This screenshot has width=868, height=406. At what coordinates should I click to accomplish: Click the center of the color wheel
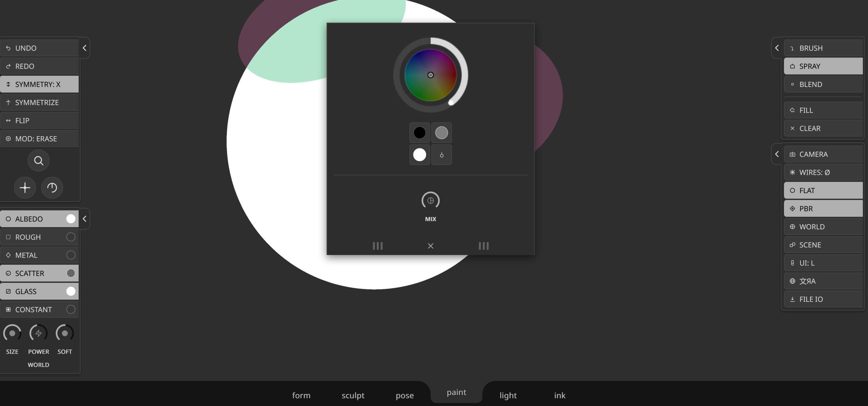[x=430, y=75]
